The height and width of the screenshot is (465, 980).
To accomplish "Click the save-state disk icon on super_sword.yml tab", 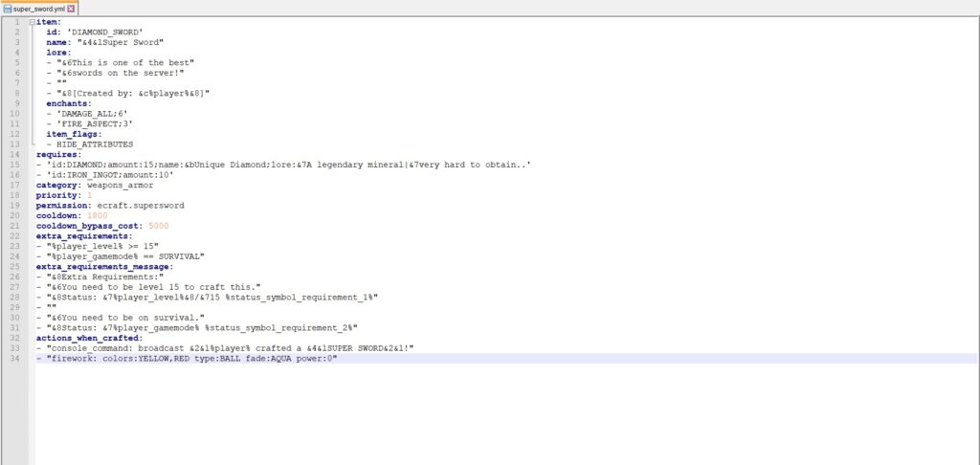I will (8, 8).
